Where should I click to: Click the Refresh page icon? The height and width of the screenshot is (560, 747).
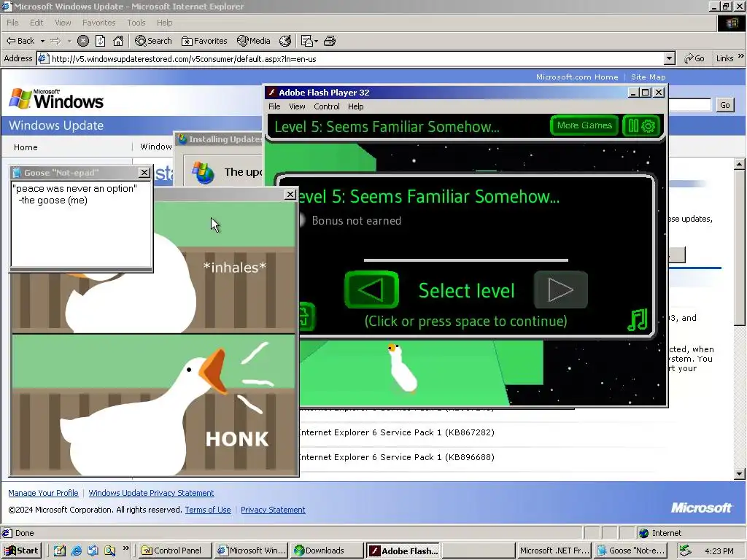[x=100, y=41]
